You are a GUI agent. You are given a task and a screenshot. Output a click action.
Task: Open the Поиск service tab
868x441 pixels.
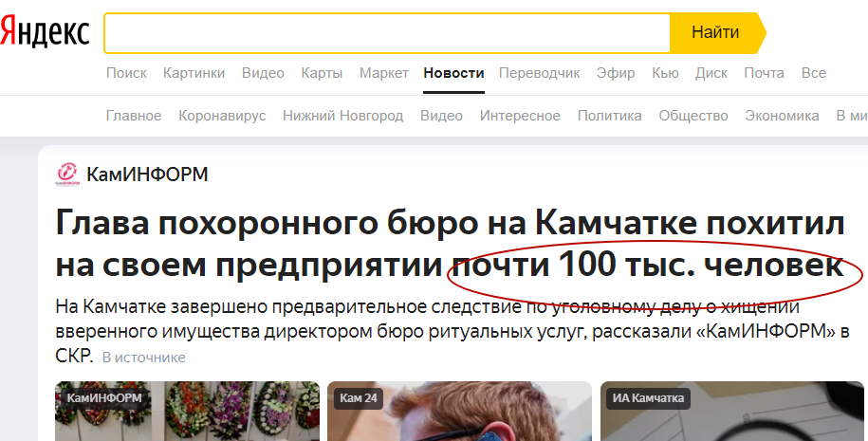126,73
